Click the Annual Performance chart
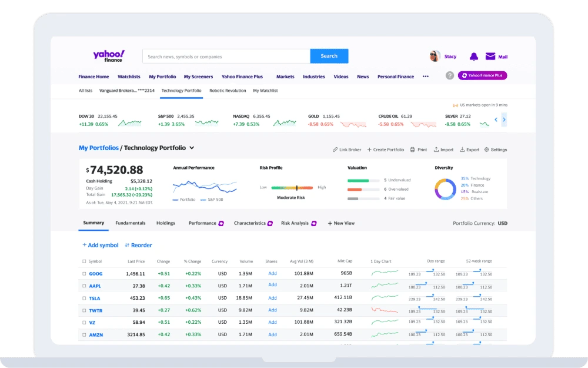The width and height of the screenshot is (588, 368). (205, 186)
